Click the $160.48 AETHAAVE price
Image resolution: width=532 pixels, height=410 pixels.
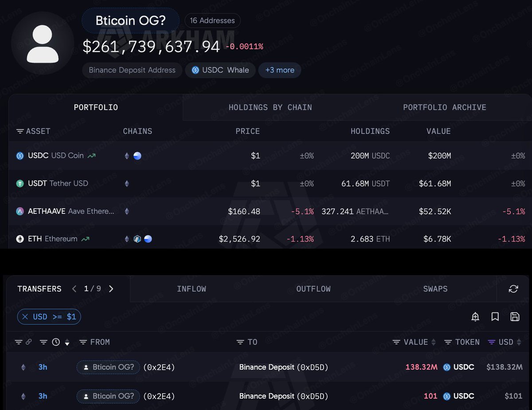pos(244,211)
